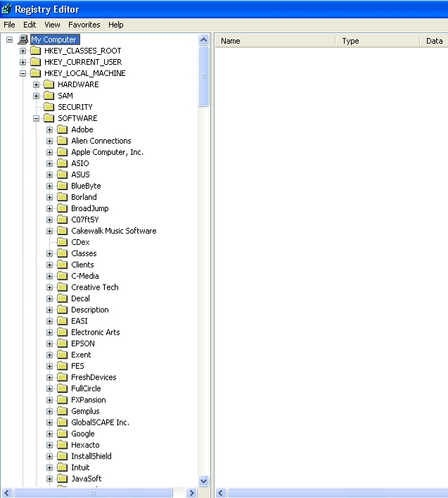
Task: Expand the FreshDevices key
Action: (x=49, y=377)
